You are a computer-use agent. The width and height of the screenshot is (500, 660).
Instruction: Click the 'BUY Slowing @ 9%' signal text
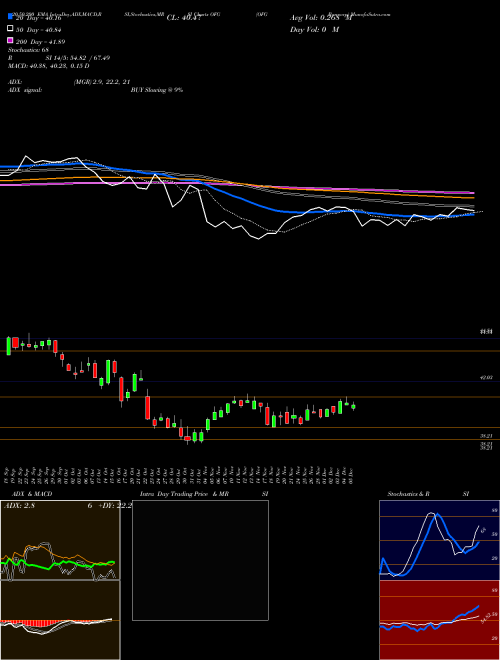pyautogui.click(x=156, y=90)
